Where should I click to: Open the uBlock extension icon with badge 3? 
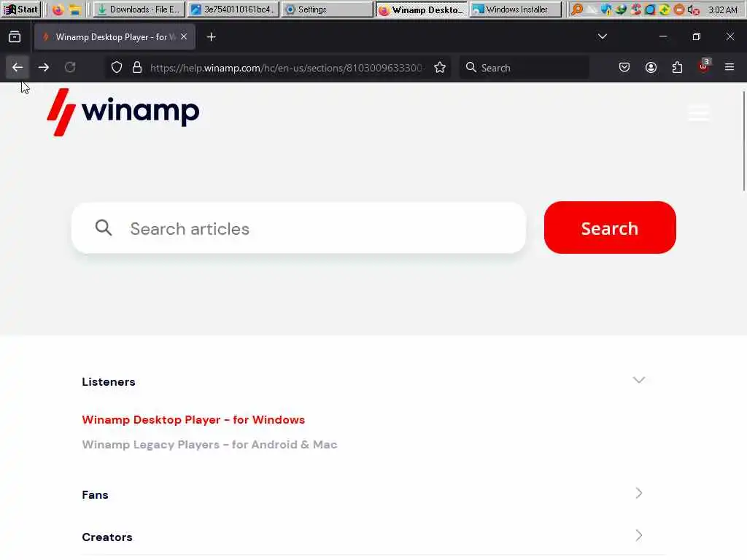click(x=704, y=66)
